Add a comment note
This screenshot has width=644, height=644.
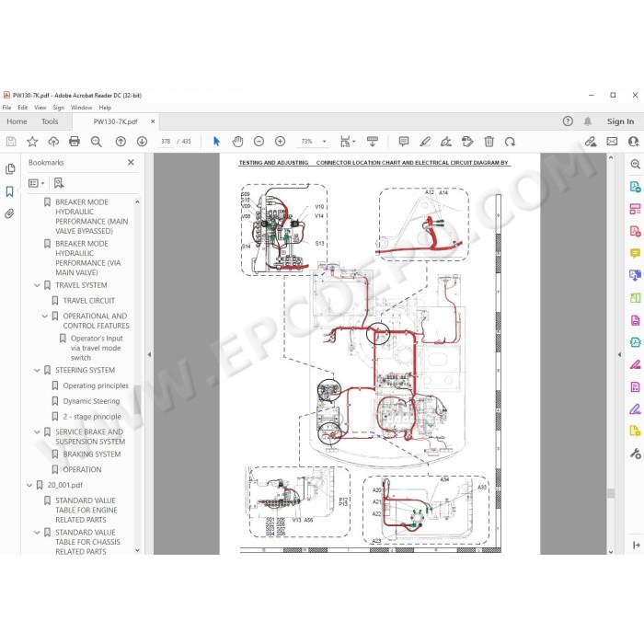[404, 142]
